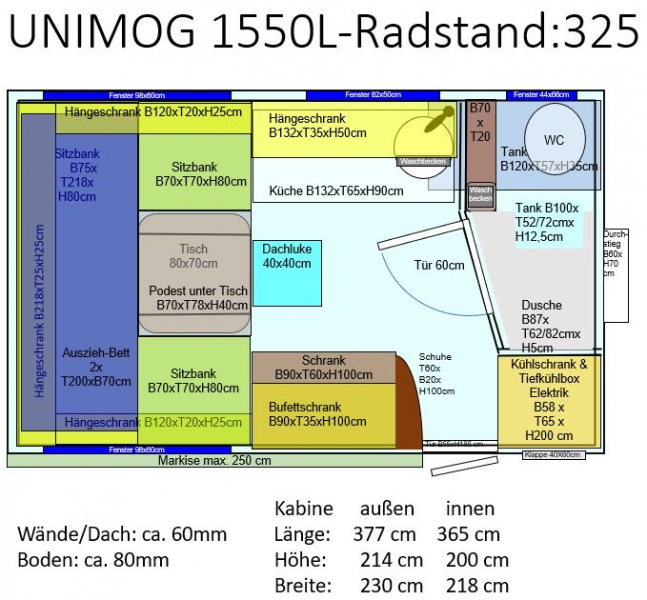This screenshot has width=647, height=600.
Task: Click the 'Klappe 40x60cm' label
Action: (554, 455)
